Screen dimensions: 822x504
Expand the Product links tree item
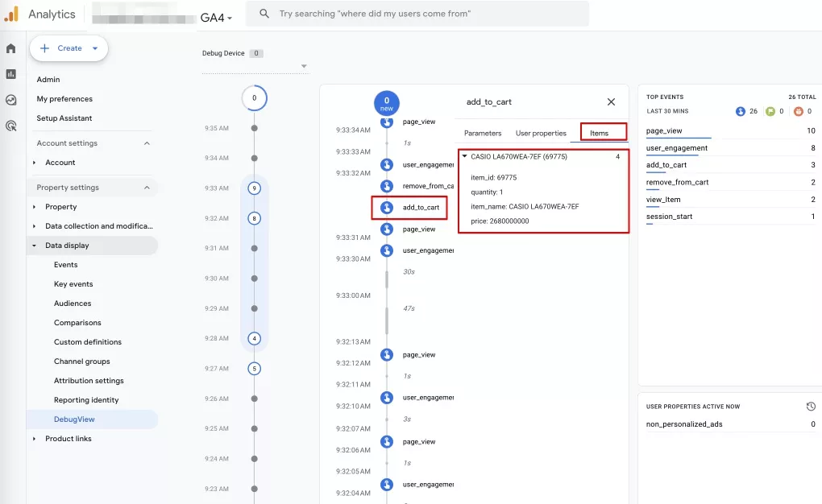34,439
